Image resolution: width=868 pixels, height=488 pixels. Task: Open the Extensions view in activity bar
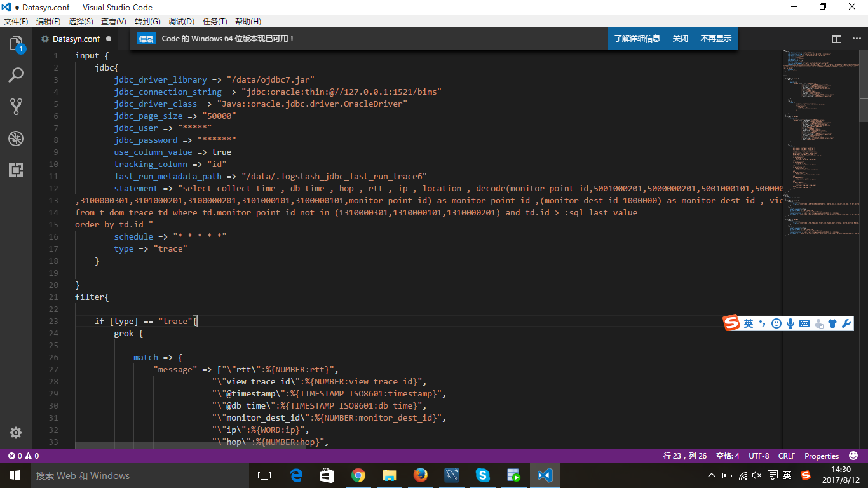click(16, 170)
